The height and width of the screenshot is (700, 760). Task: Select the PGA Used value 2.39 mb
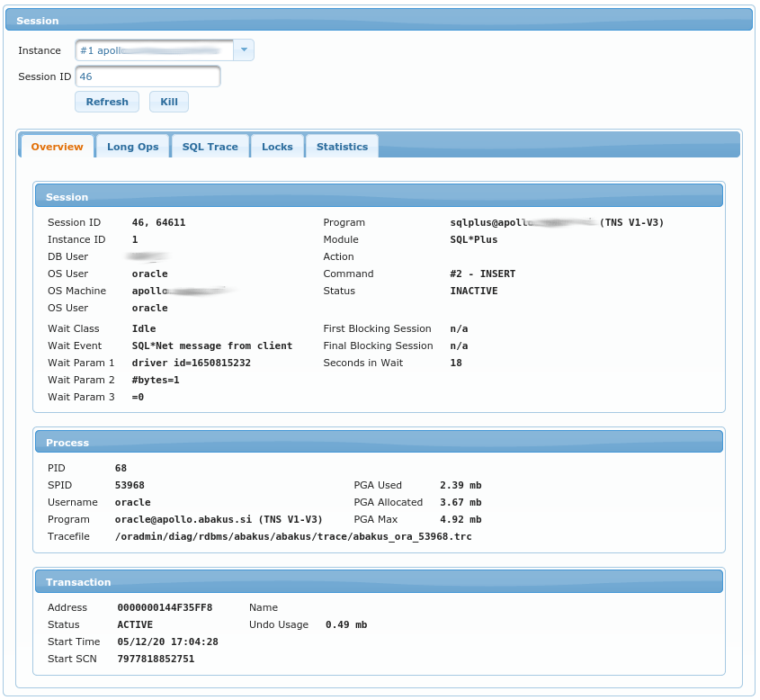tap(460, 485)
